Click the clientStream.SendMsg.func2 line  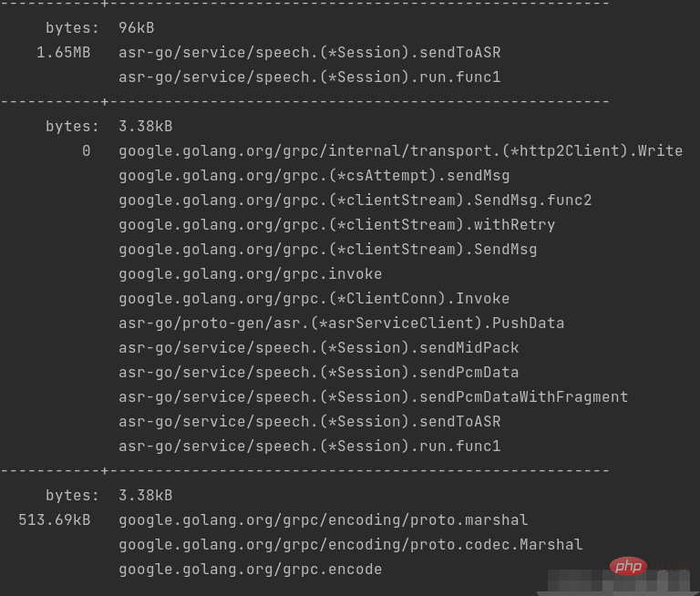[355, 200]
